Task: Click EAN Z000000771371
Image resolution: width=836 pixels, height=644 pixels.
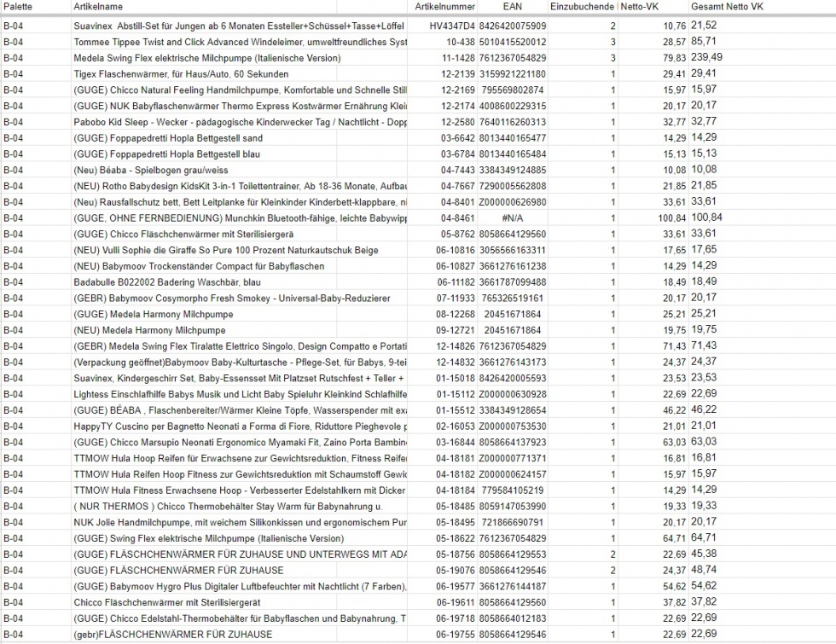Action: [x=513, y=458]
